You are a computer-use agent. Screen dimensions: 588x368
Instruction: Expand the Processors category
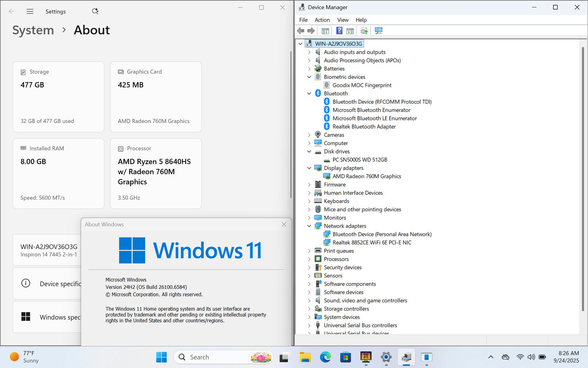pyautogui.click(x=309, y=259)
